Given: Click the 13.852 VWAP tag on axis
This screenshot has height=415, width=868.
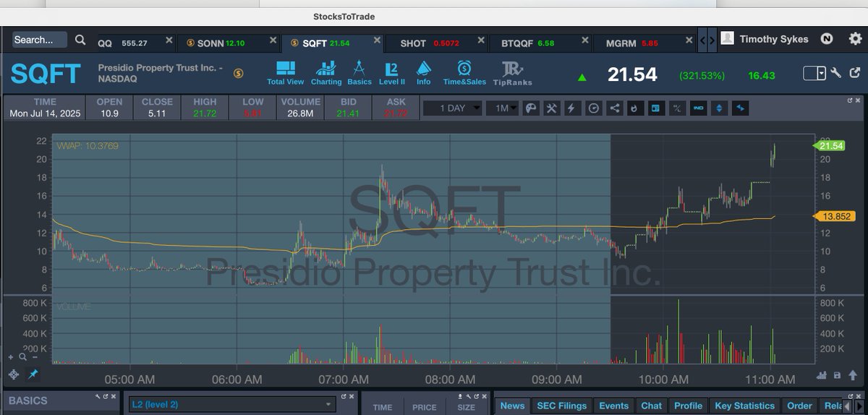Looking at the screenshot, I should (833, 216).
